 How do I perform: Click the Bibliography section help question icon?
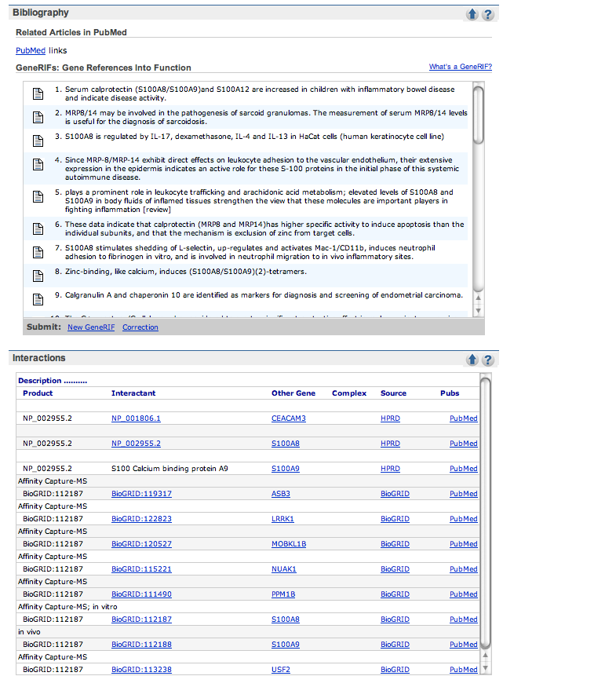[487, 14]
